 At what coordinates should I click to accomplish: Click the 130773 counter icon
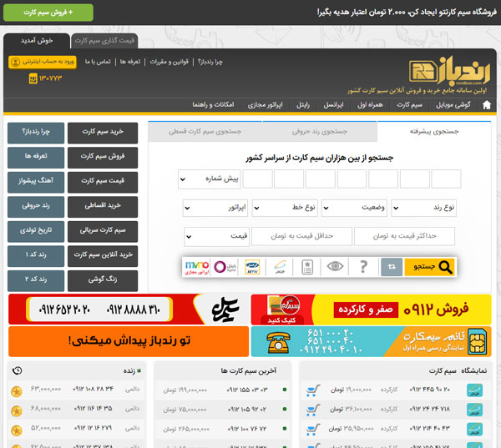pyautogui.click(x=33, y=78)
